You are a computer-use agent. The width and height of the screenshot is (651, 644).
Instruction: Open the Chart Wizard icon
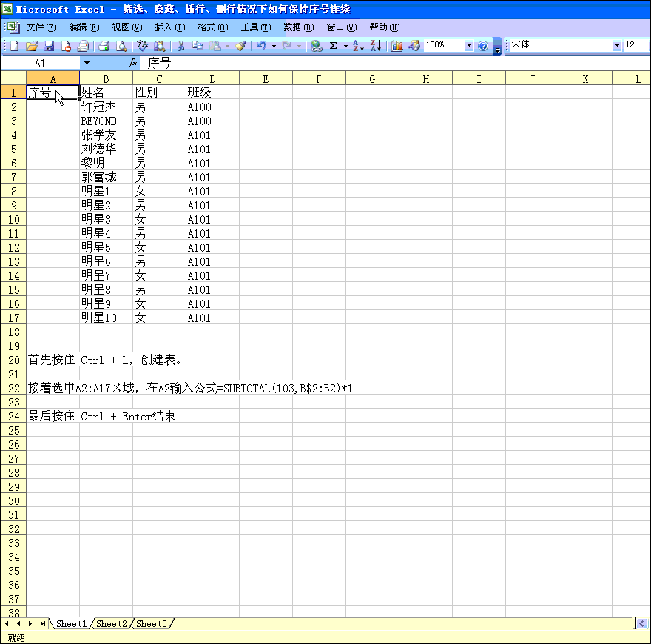coord(397,46)
